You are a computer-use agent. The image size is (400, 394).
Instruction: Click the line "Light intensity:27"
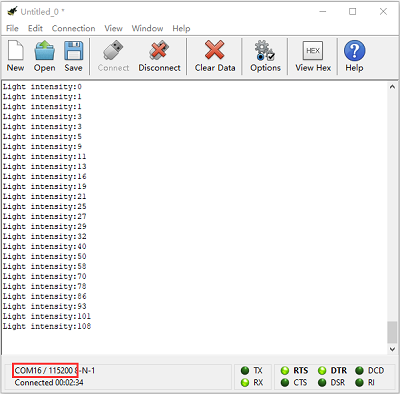click(x=45, y=217)
